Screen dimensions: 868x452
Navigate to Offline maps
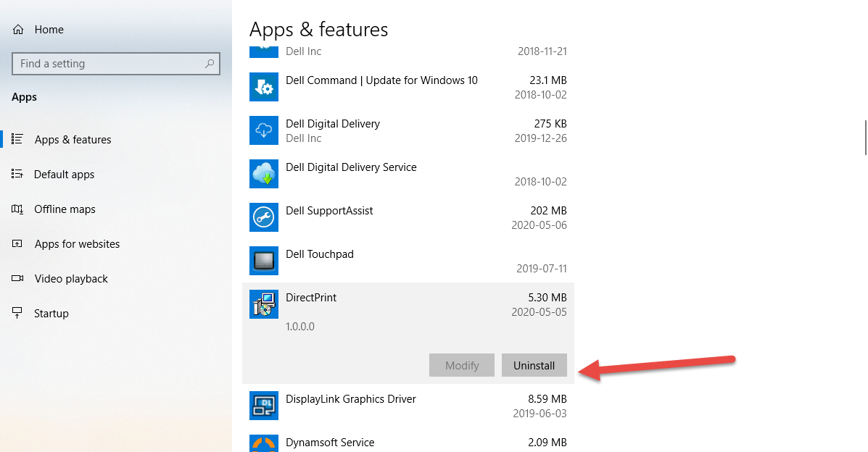(65, 209)
